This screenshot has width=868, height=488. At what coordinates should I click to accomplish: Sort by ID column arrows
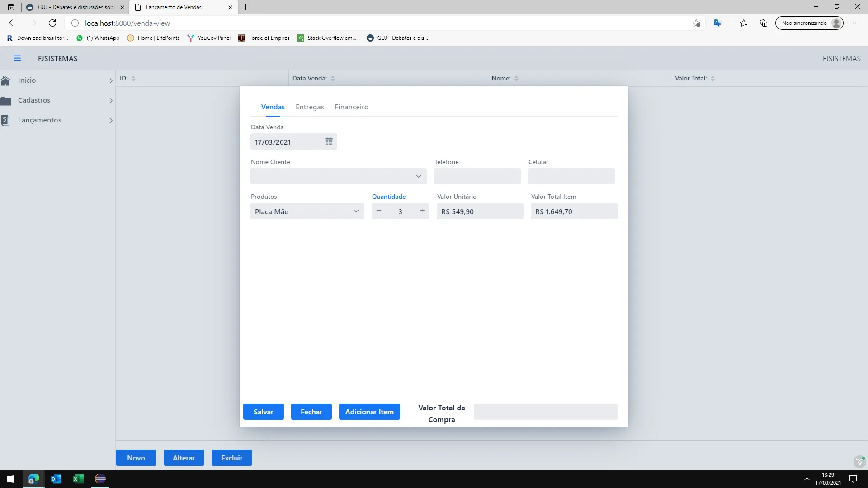tap(133, 79)
